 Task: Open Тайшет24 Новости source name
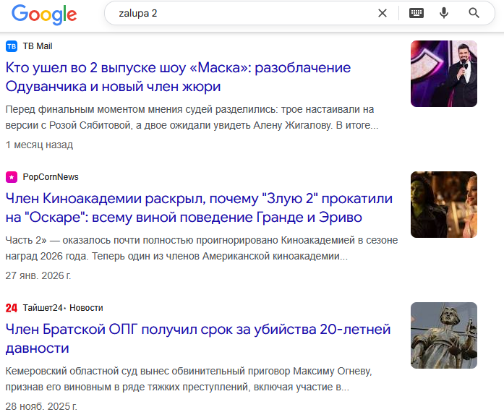click(63, 308)
